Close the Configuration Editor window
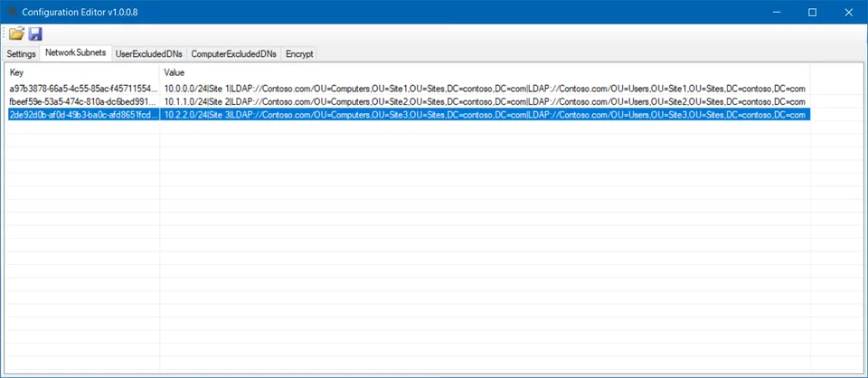868x378 pixels. (x=848, y=12)
